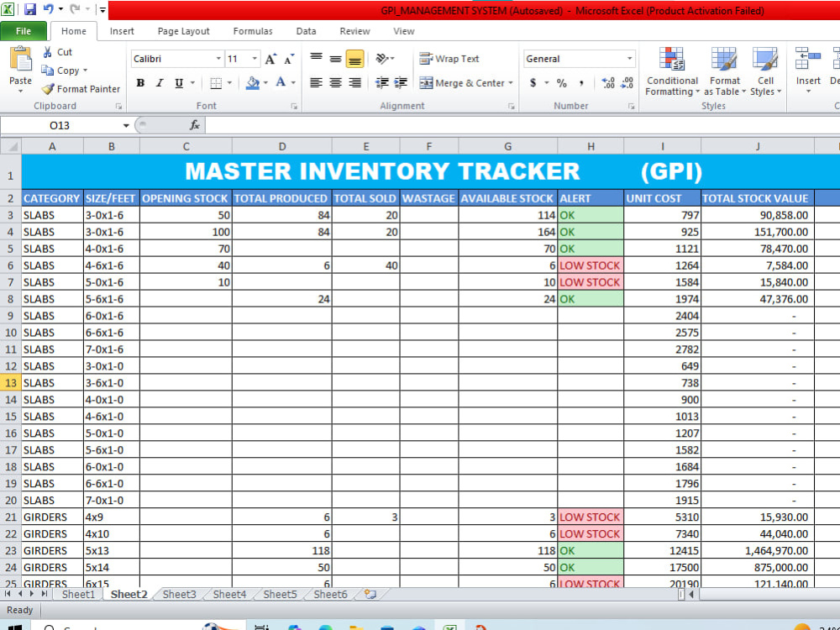840x630 pixels.
Task: Decrease font size with the small A
Action: [289, 59]
